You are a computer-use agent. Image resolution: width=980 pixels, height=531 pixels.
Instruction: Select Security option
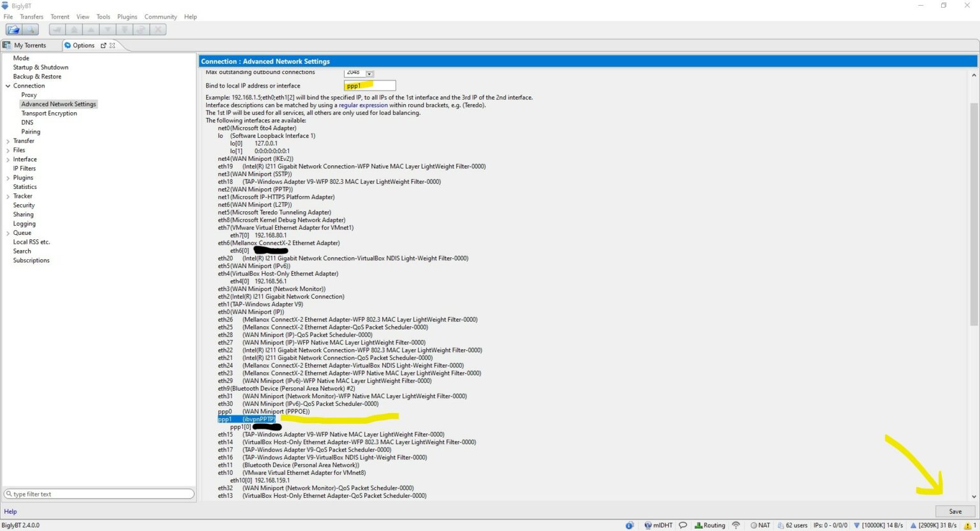pyautogui.click(x=24, y=206)
